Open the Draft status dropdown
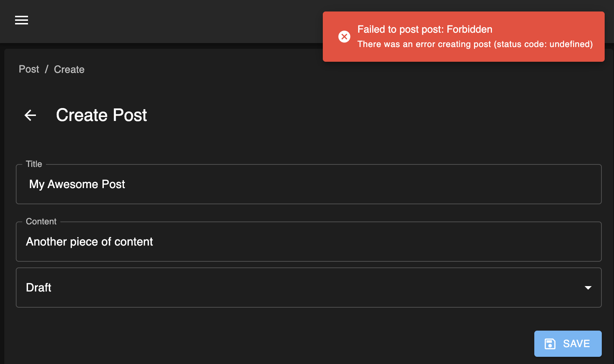Viewport: 614px width, 364px height. [x=308, y=288]
